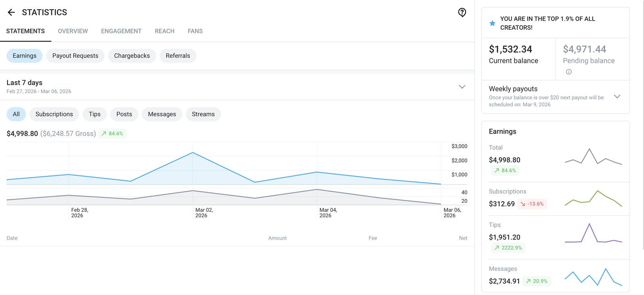Image resolution: width=644 pixels, height=295 pixels.
Task: Click the Tips 2222.9% increase badge
Action: click(x=508, y=248)
